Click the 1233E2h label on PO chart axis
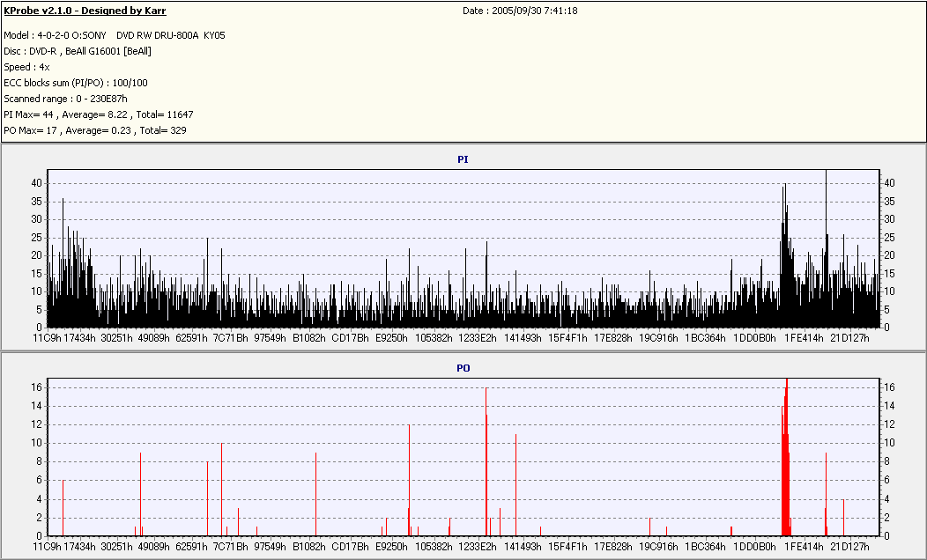927x560 pixels. [x=477, y=546]
